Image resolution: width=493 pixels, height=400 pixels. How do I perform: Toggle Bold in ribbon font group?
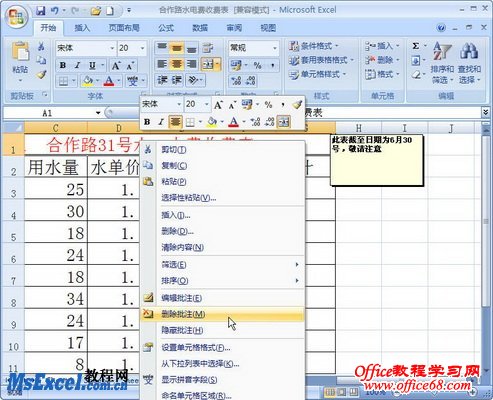pos(63,65)
